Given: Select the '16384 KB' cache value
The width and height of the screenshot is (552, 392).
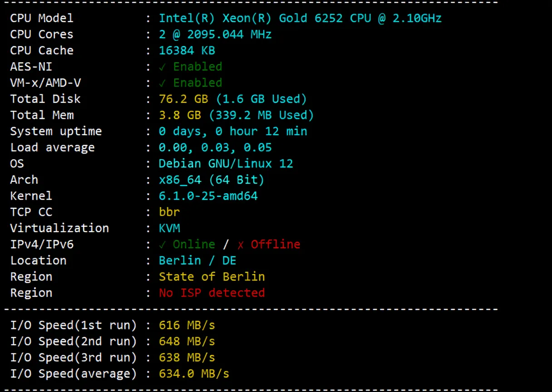Looking at the screenshot, I should [x=187, y=50].
